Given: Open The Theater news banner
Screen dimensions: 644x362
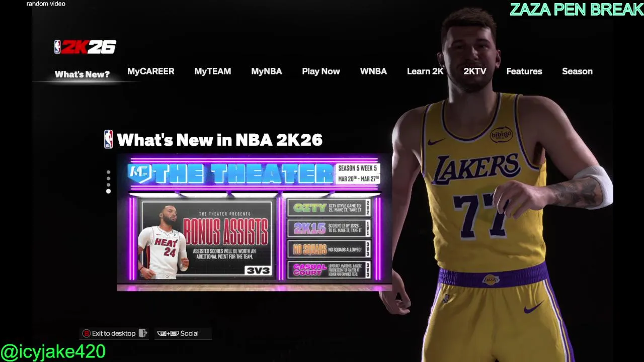Looking at the screenshot, I should click(x=254, y=223).
